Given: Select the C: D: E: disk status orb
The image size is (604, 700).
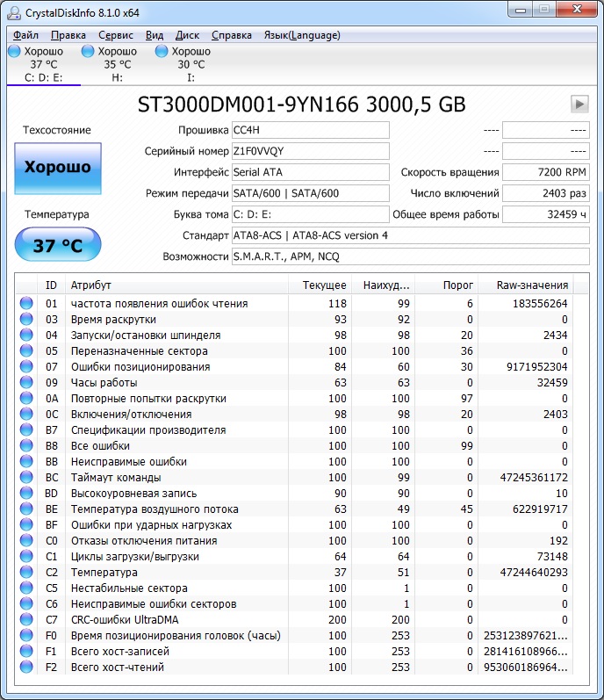Looking at the screenshot, I should tap(14, 52).
